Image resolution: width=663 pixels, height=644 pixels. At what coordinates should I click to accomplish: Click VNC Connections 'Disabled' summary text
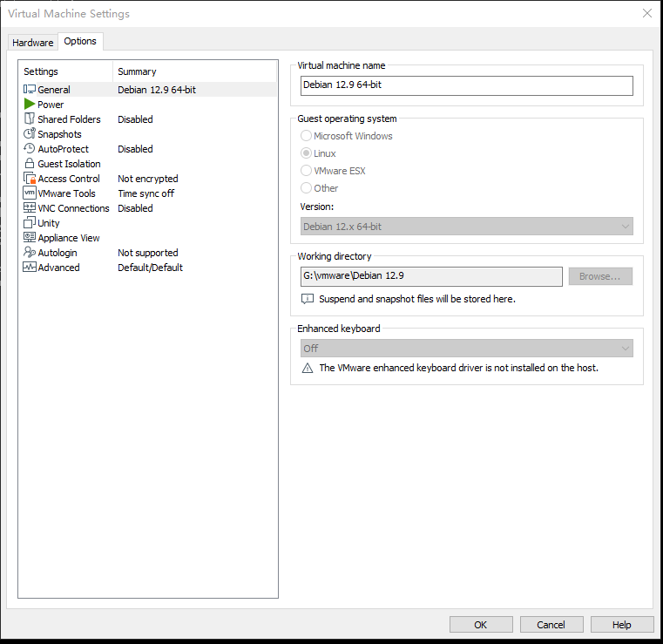tap(135, 208)
